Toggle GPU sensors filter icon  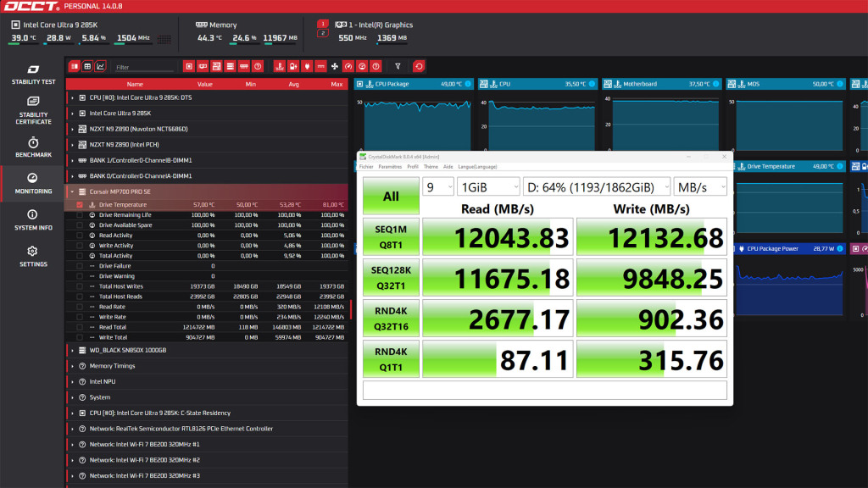click(x=203, y=66)
